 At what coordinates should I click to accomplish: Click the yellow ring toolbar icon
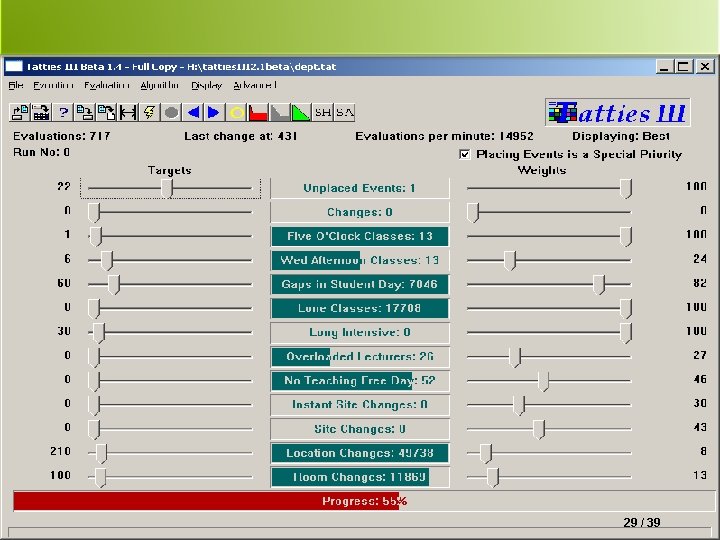pyautogui.click(x=236, y=112)
